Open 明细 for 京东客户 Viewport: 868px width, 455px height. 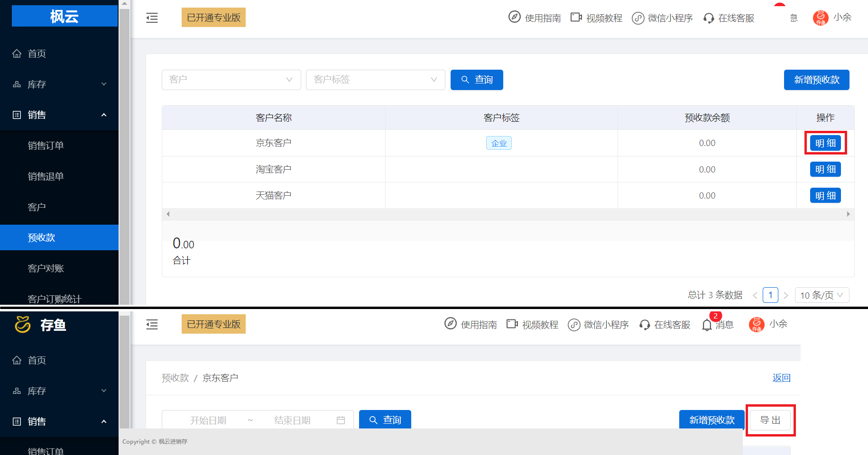(x=825, y=143)
